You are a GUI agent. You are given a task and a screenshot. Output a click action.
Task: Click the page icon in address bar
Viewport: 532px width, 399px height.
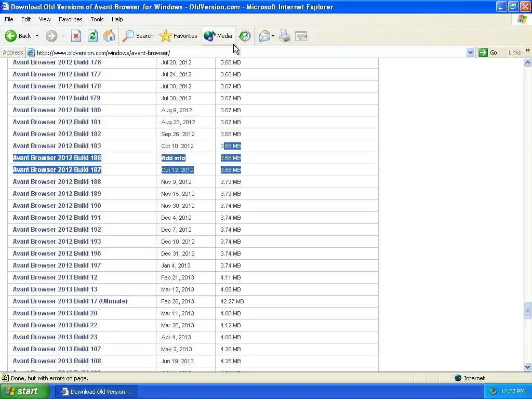[x=31, y=52]
